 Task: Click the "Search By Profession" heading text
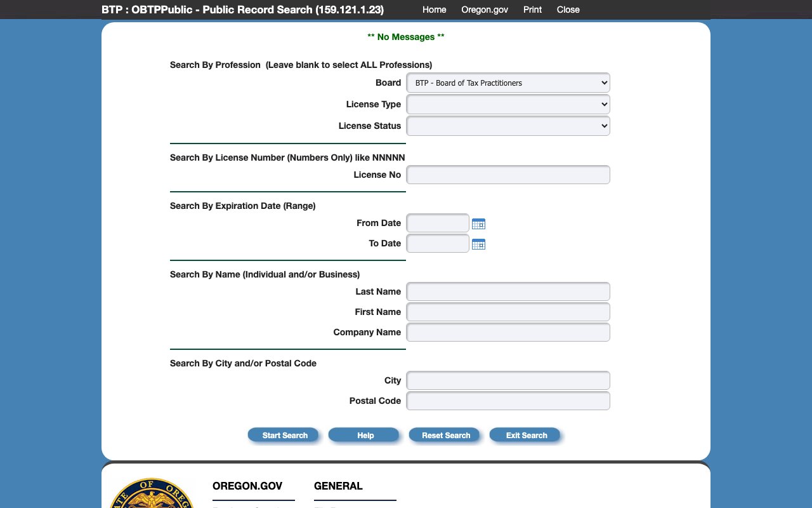[215, 65]
